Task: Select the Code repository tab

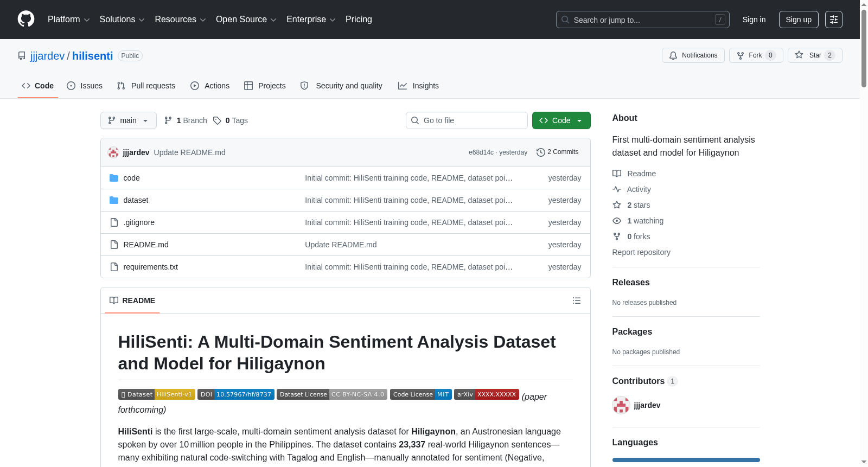Action: (x=38, y=86)
